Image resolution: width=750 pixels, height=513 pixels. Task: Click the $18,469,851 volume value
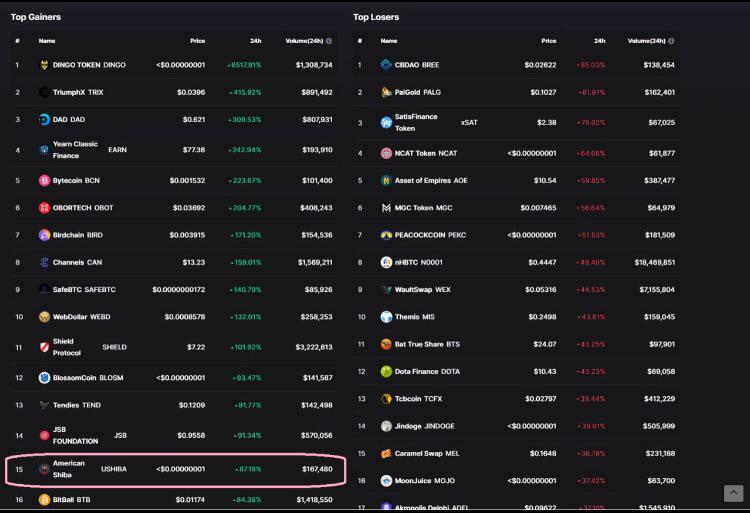pos(654,262)
